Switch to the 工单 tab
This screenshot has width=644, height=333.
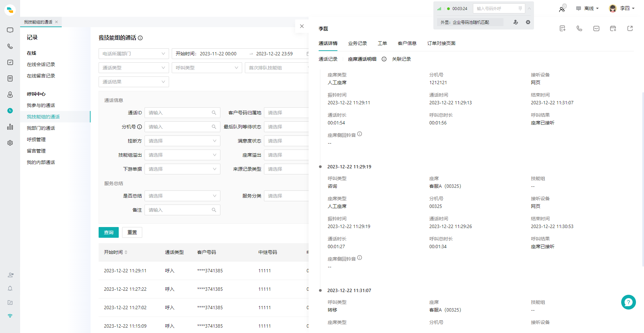click(x=382, y=43)
